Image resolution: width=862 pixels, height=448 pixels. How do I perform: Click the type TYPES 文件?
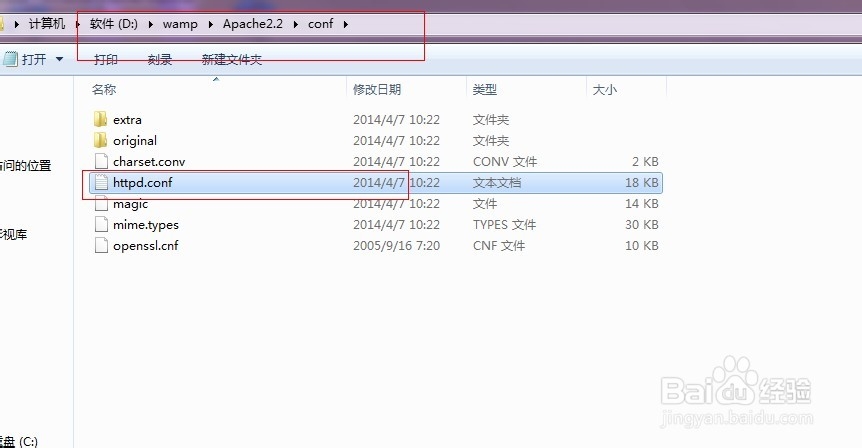(x=505, y=225)
